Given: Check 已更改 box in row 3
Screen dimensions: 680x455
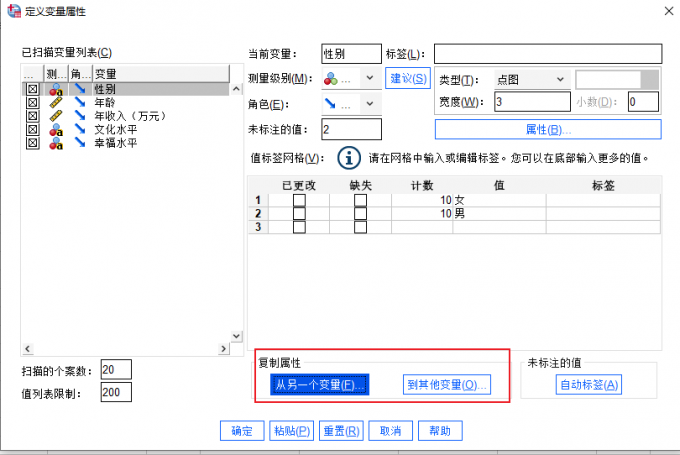Looking at the screenshot, I should click(299, 227).
